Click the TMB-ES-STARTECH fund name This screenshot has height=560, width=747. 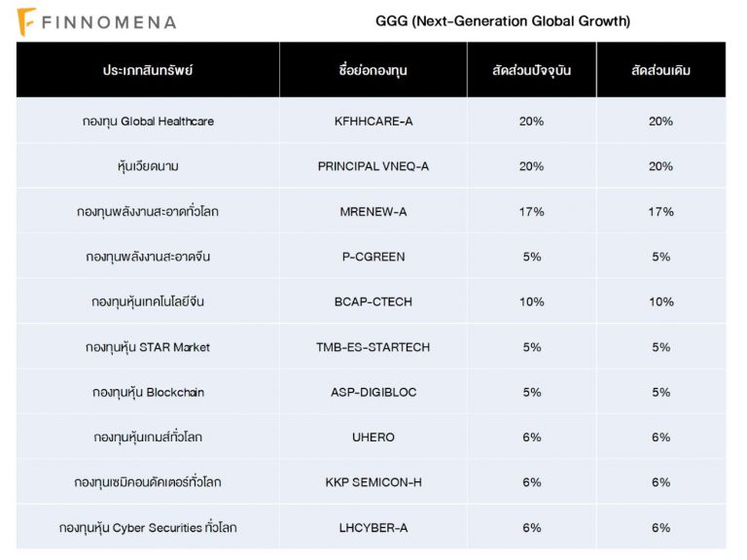point(373,347)
